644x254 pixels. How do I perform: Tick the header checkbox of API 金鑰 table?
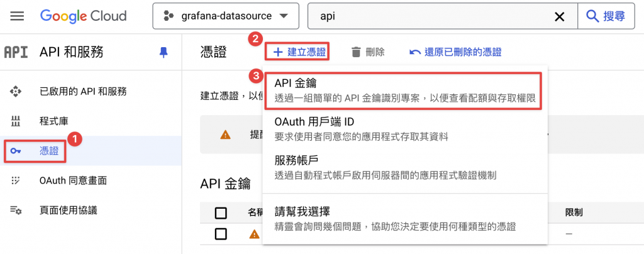tap(221, 213)
